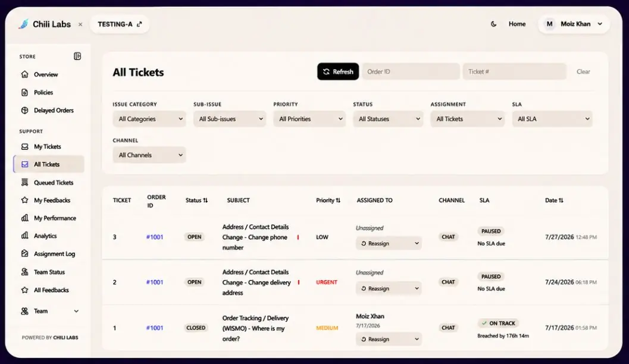Click the Analytics bar chart icon
This screenshot has width=629, height=364.
point(25,236)
